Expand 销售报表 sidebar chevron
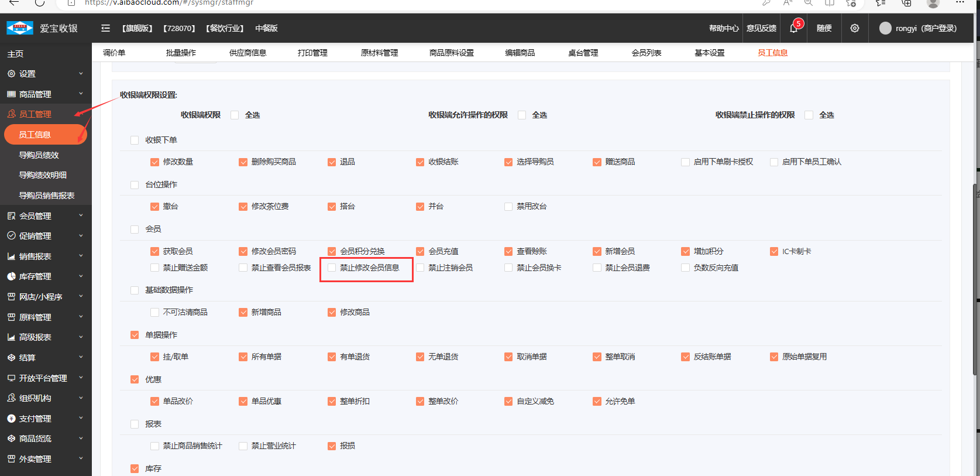The width and height of the screenshot is (980, 476). point(81,256)
